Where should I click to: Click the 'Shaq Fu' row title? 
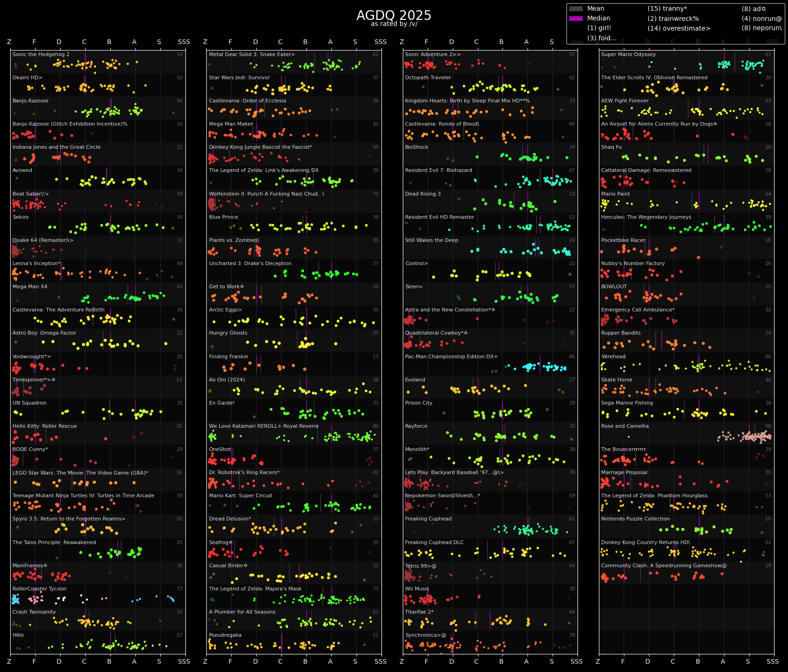(x=611, y=147)
